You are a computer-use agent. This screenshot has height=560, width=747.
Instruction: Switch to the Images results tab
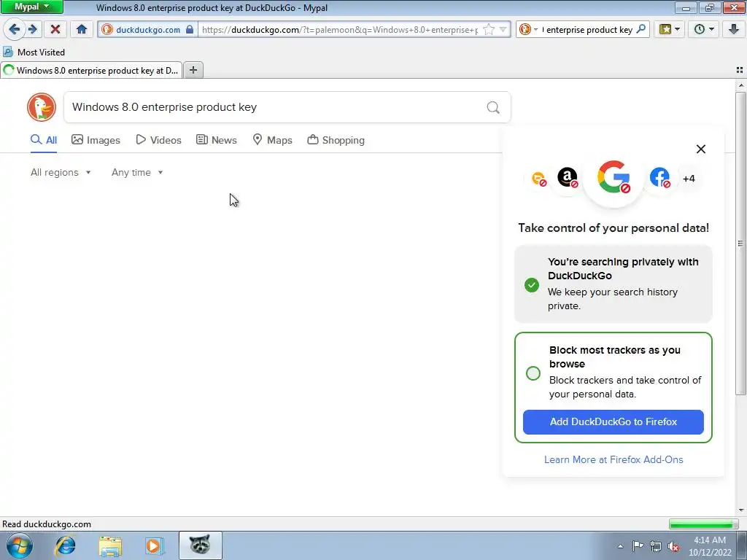tap(96, 140)
